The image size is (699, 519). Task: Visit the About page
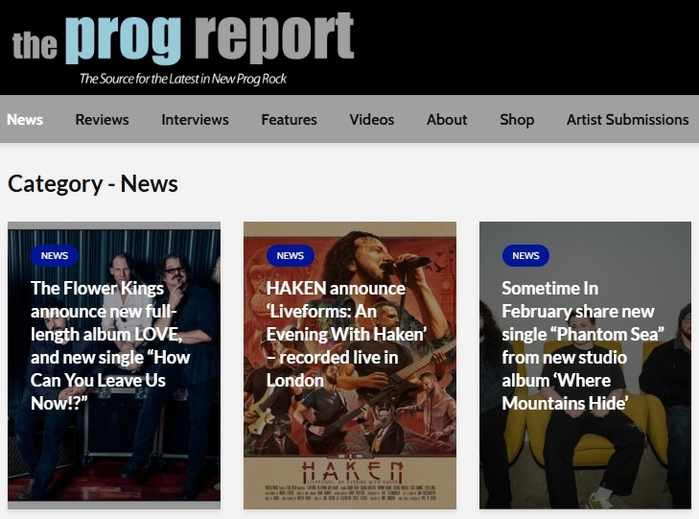pyautogui.click(x=447, y=119)
